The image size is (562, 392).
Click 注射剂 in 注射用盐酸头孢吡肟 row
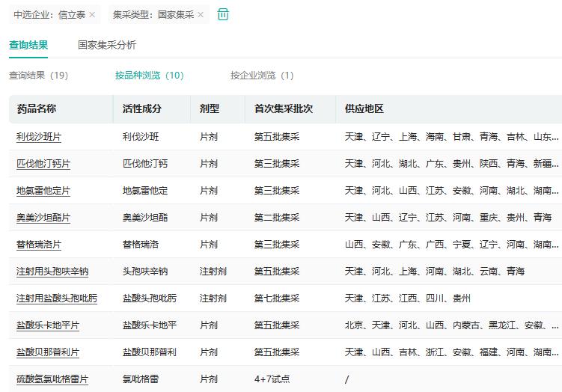213,298
